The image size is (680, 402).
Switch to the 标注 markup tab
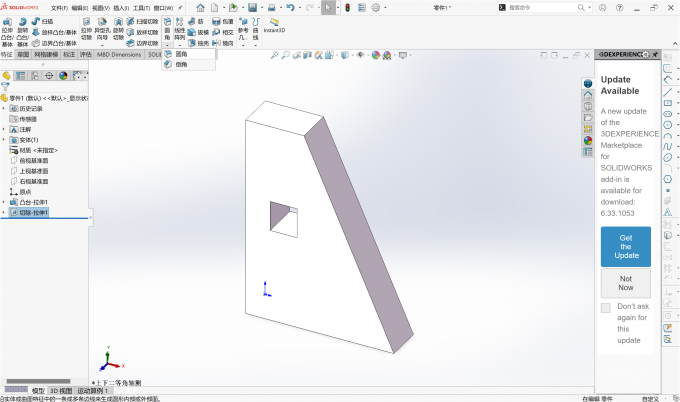(x=69, y=54)
